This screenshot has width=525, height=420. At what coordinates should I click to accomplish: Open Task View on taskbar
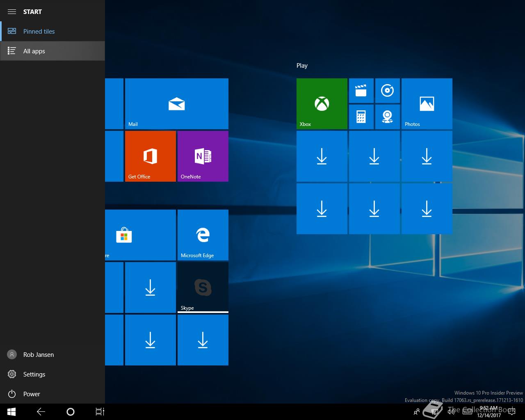(100, 412)
